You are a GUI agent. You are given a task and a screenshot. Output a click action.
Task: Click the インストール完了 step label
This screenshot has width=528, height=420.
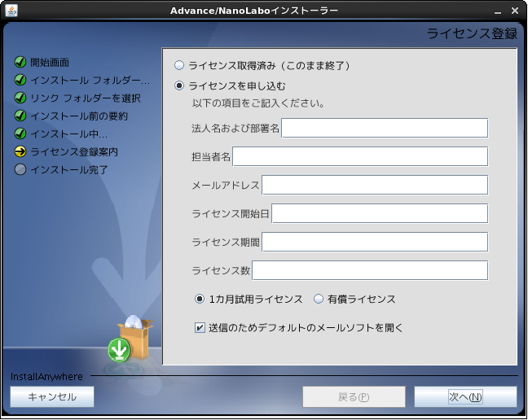point(69,170)
